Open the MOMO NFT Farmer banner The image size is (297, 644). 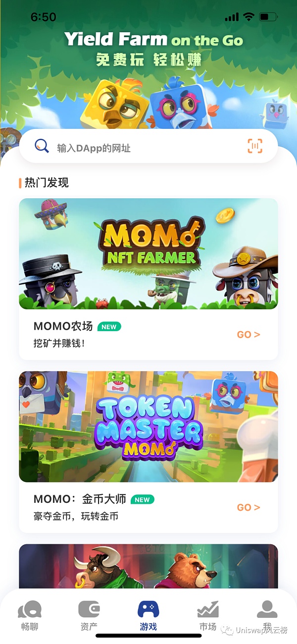click(x=148, y=254)
